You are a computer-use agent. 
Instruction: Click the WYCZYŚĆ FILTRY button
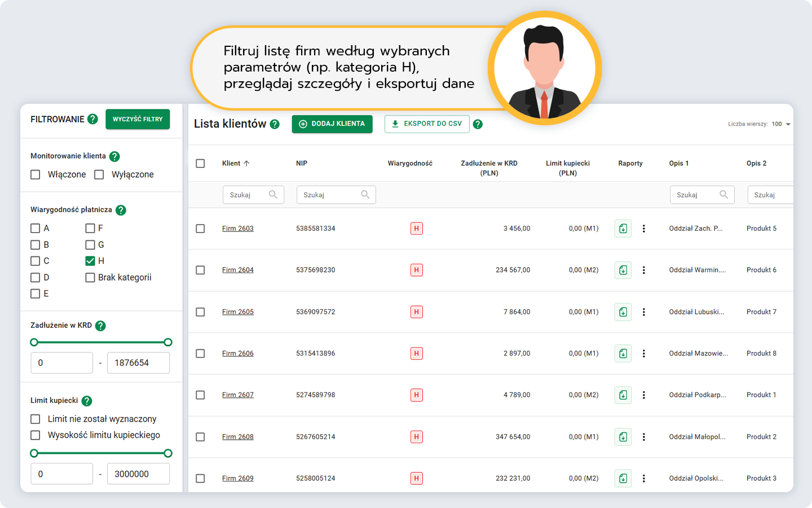click(x=138, y=119)
